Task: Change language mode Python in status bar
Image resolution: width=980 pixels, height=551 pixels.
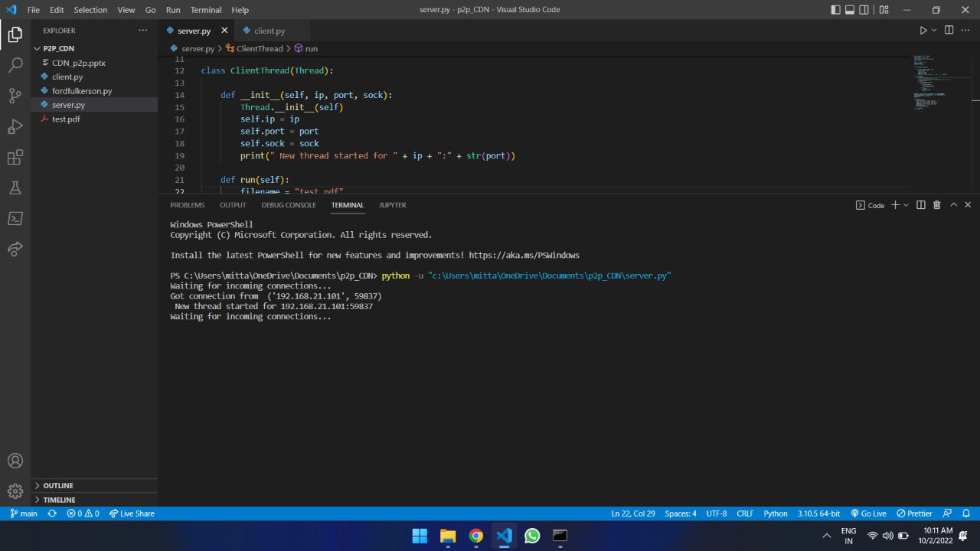Action: click(x=776, y=514)
